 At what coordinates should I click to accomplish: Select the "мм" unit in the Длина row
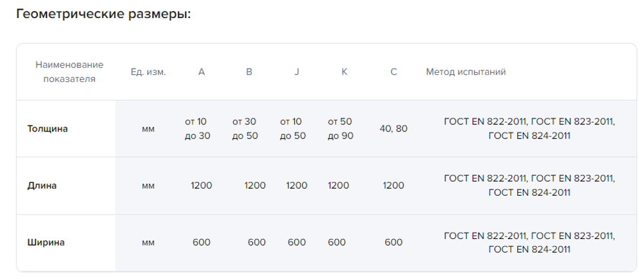coord(148,186)
